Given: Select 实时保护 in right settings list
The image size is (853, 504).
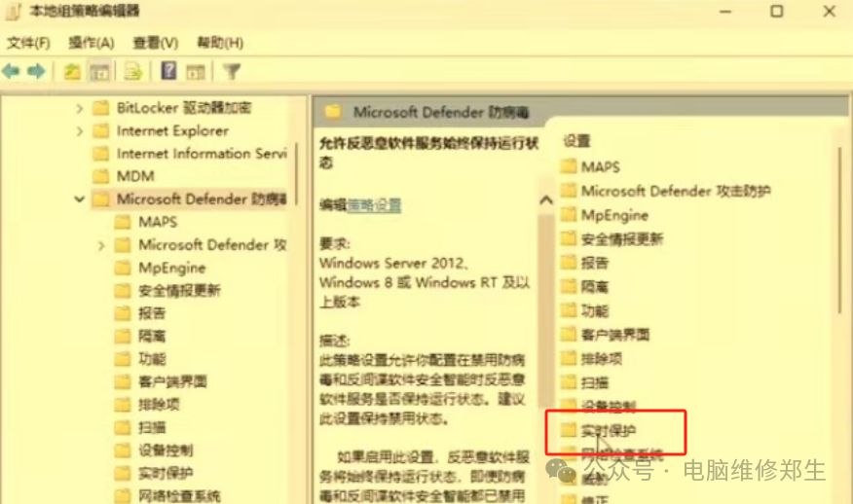Looking at the screenshot, I should pos(609,431).
